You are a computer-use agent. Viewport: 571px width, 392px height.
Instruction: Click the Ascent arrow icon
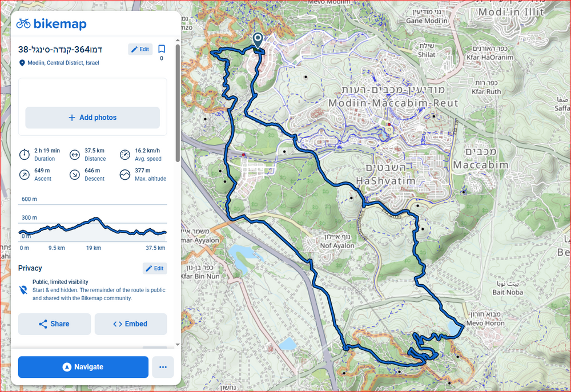(x=25, y=175)
